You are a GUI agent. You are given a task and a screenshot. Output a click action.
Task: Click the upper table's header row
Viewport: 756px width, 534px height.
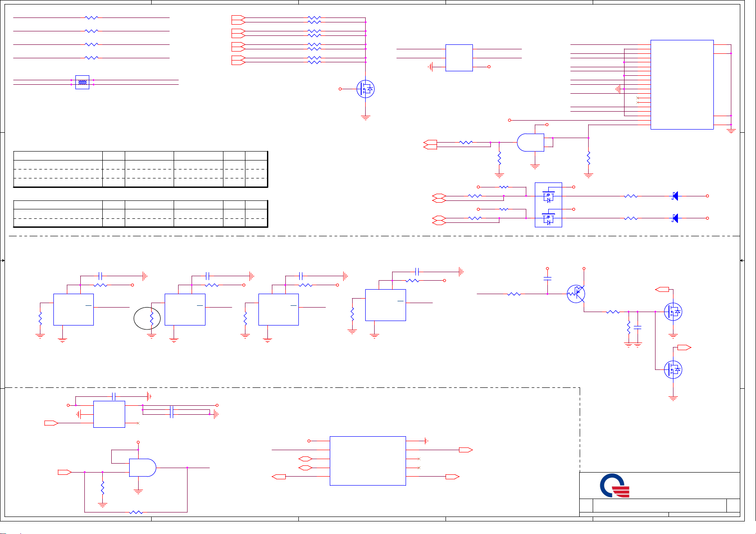click(x=140, y=156)
